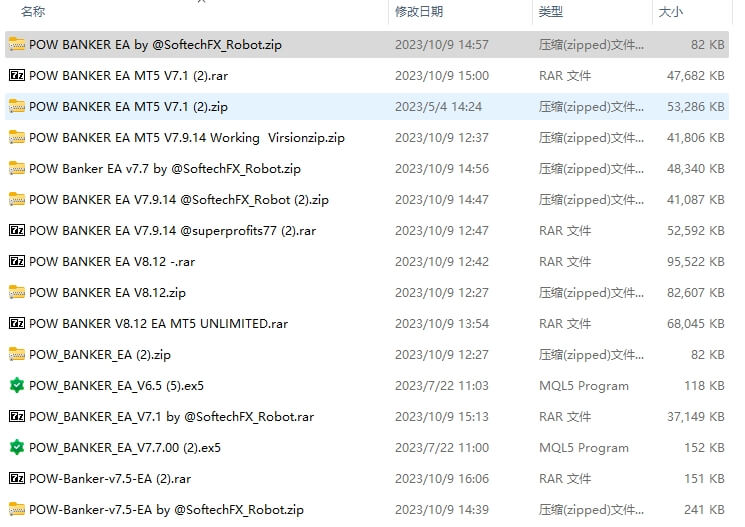
Task: Click 7z icon of POW_BANKER_EA_V7.1 by @SoftechFX_Robot.rar
Action: [x=17, y=417]
